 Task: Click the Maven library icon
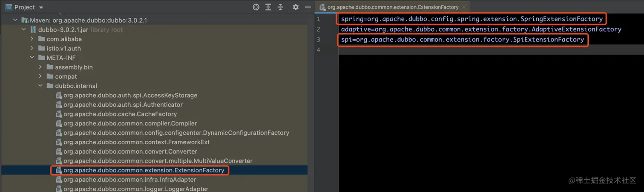(25, 20)
